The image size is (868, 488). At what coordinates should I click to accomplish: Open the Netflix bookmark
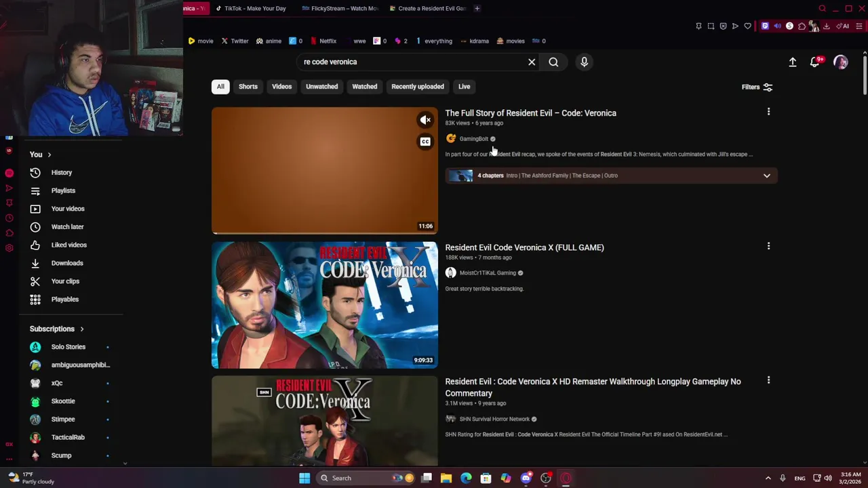(323, 41)
